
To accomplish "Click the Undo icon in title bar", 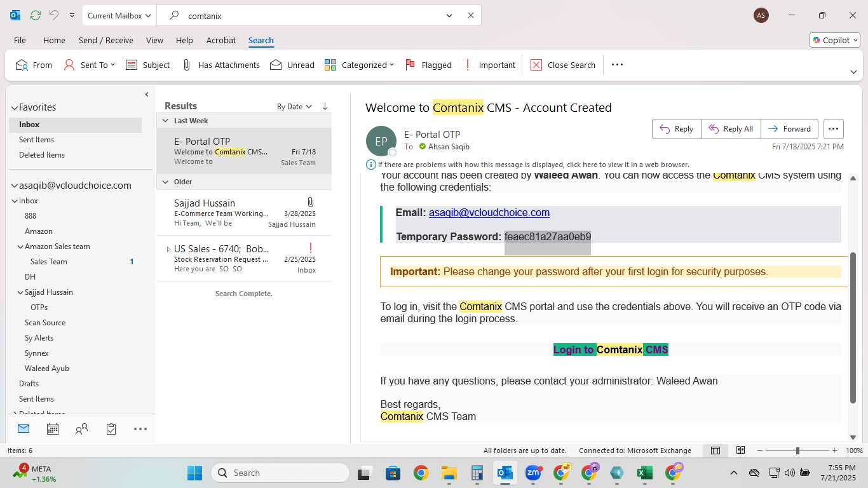I will (x=54, y=15).
